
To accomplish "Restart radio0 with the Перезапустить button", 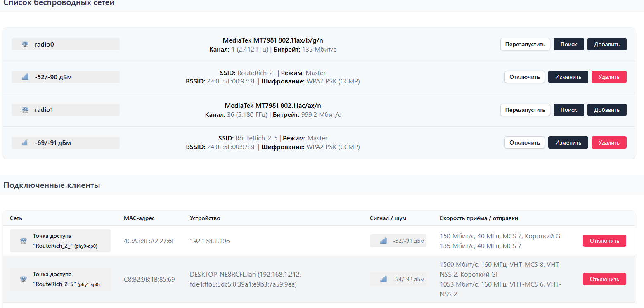I will [x=525, y=44].
